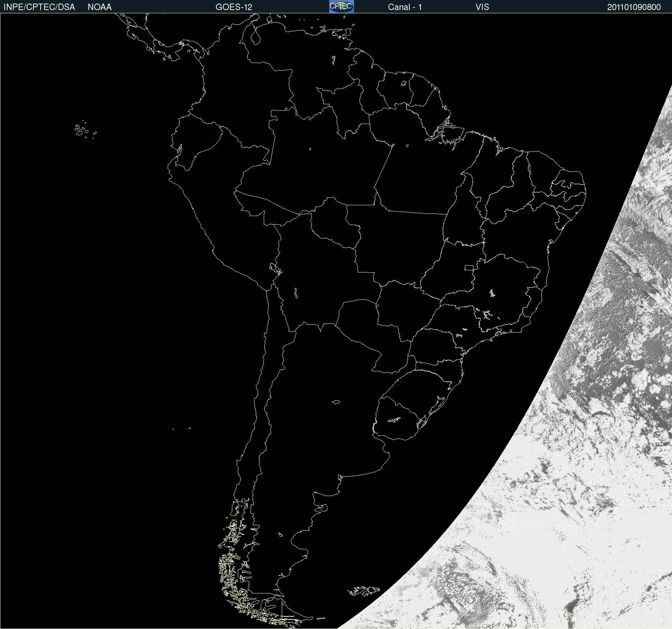Click the VIS label in the header
Screen dimensions: 672x629
[482, 7]
